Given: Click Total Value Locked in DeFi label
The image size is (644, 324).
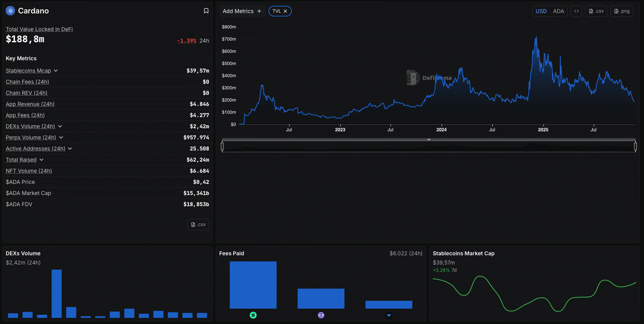Looking at the screenshot, I should [39, 29].
